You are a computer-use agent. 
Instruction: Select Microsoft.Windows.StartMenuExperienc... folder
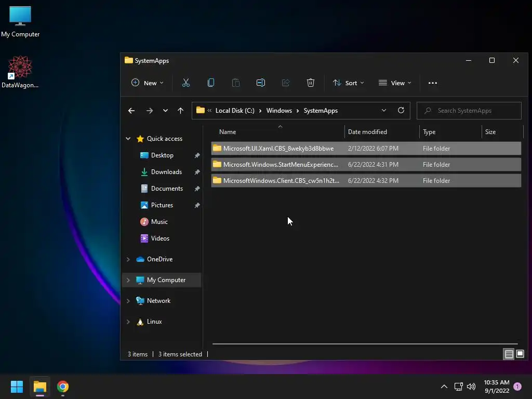tap(366, 165)
